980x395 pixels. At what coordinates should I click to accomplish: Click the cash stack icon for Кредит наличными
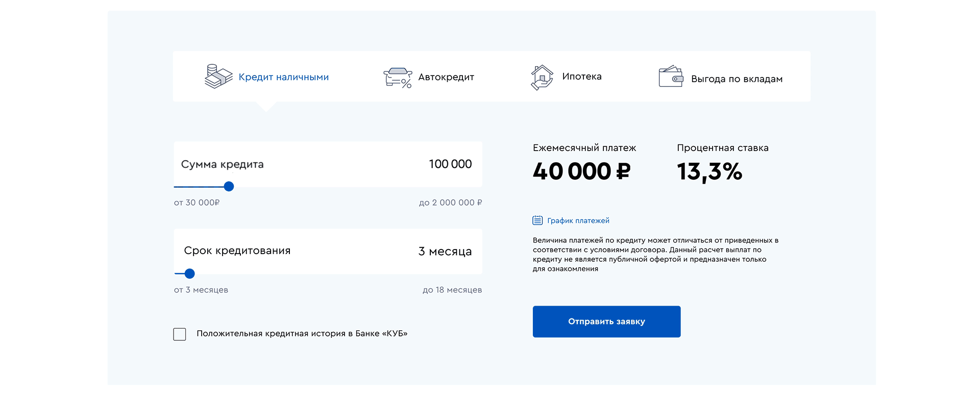(x=218, y=77)
